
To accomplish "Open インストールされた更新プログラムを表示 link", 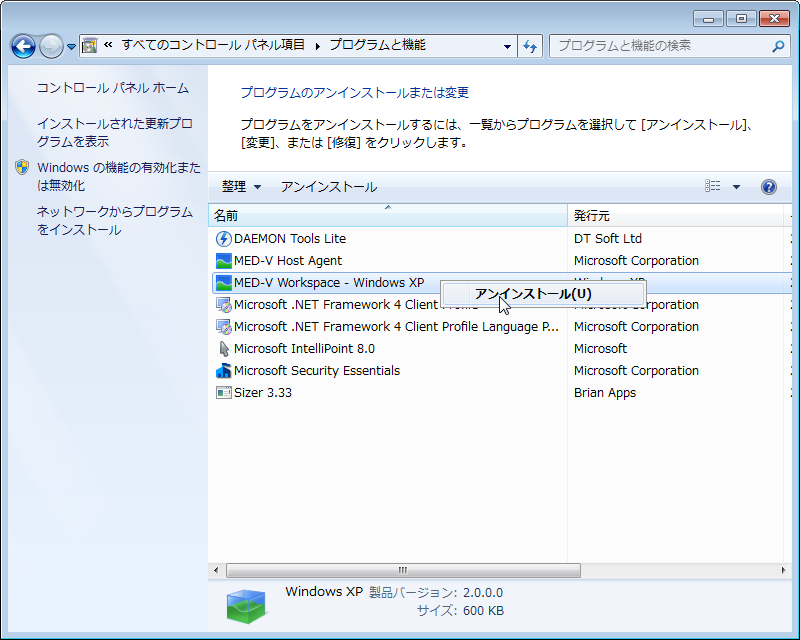I will [114, 132].
